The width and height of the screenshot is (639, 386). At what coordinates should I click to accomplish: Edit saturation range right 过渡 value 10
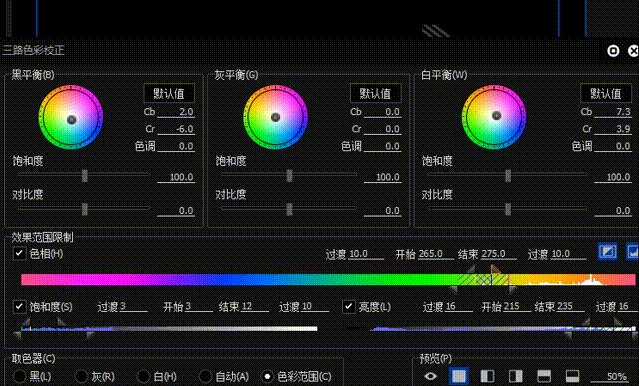315,307
